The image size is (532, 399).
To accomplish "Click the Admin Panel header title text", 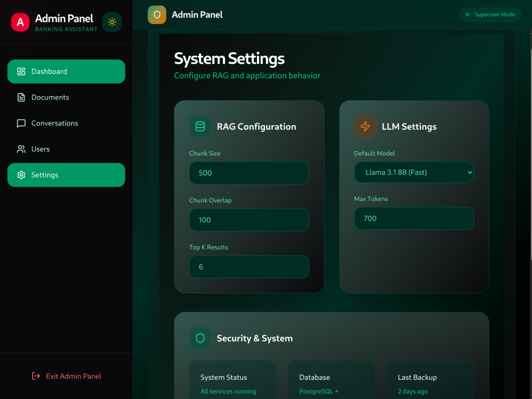I will point(197,14).
